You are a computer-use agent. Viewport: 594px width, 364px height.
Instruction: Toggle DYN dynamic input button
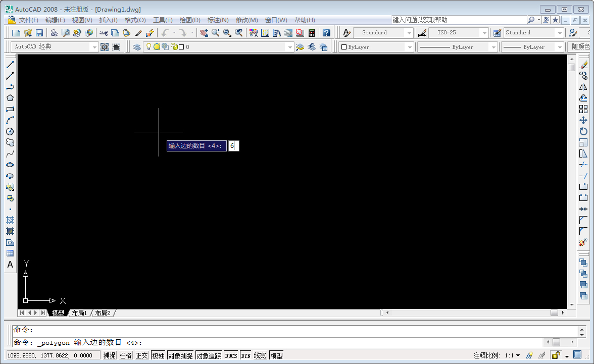point(245,355)
